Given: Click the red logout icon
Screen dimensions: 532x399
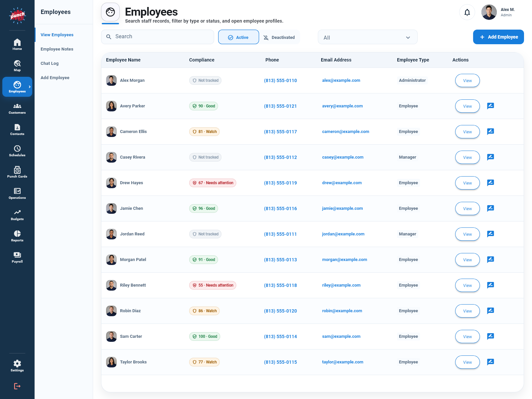Looking at the screenshot, I should (17, 386).
